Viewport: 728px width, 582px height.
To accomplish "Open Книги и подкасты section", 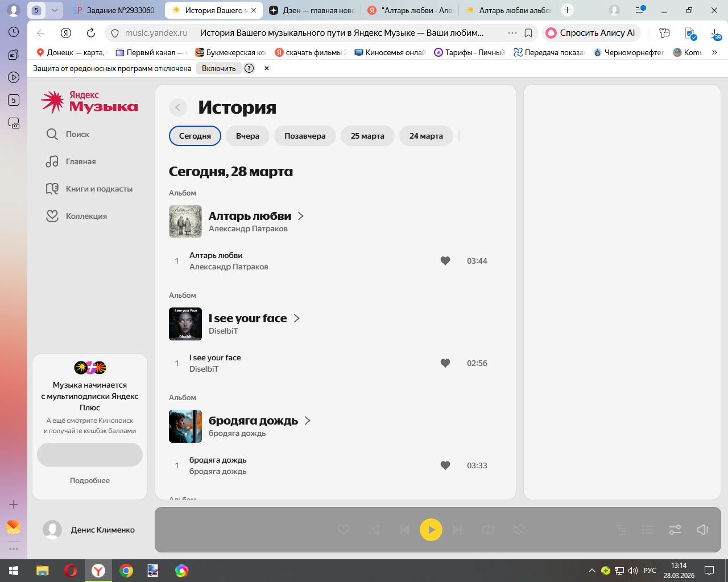I will (89, 189).
